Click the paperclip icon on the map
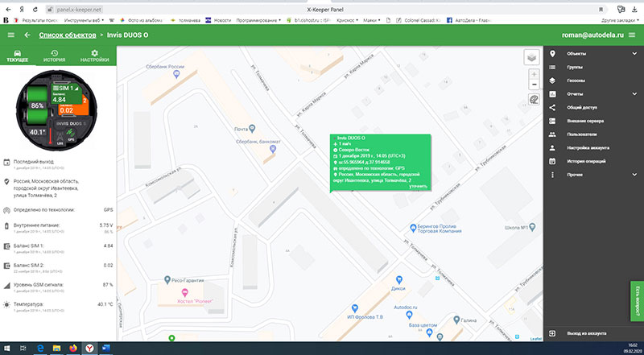Screen dimensions: 644x355 [x=533, y=100]
